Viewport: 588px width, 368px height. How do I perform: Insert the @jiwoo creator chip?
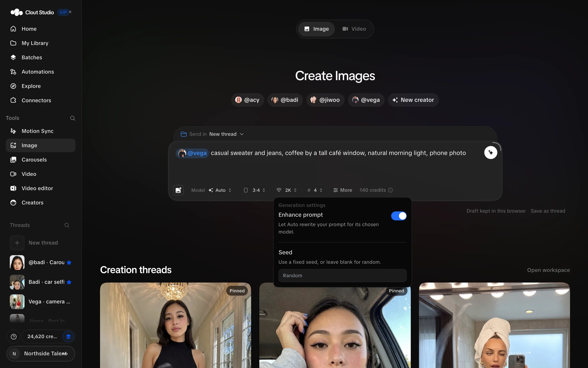pyautogui.click(x=325, y=100)
